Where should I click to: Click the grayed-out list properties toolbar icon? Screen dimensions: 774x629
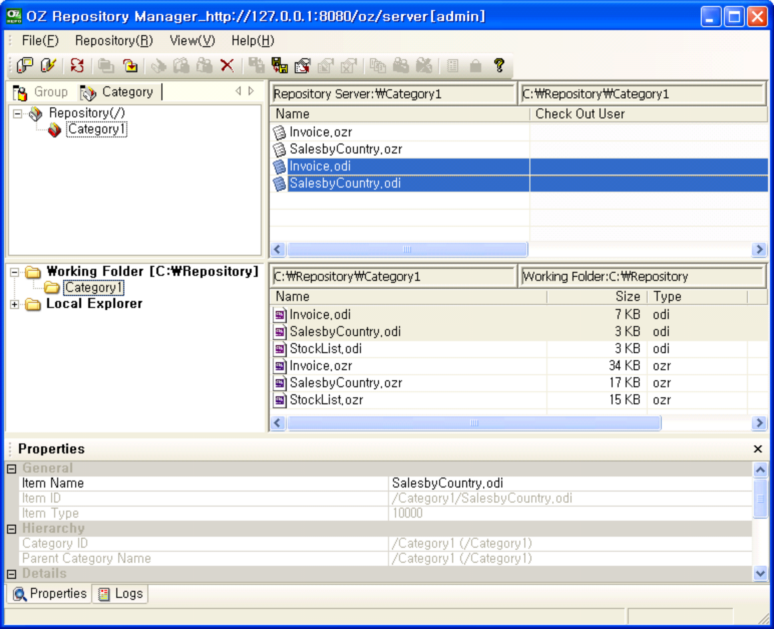coord(452,65)
